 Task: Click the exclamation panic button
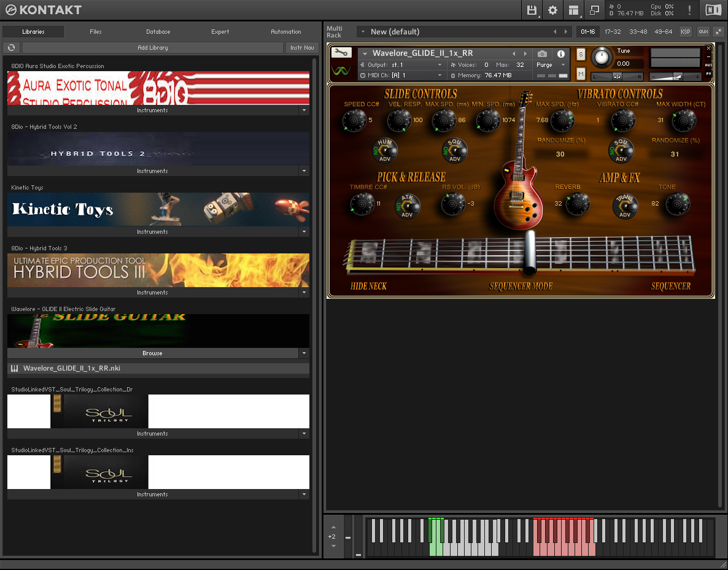point(689,10)
